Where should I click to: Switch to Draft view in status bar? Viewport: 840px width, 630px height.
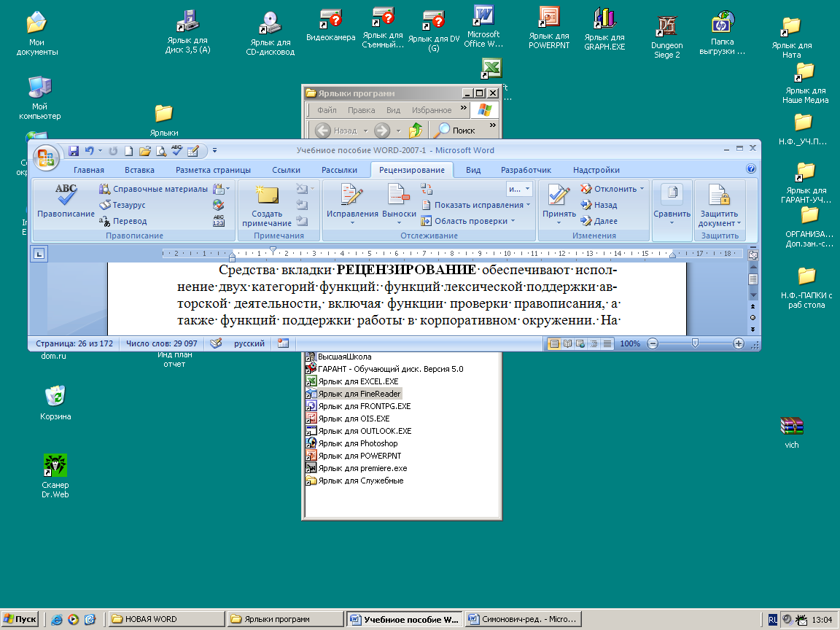click(x=607, y=344)
